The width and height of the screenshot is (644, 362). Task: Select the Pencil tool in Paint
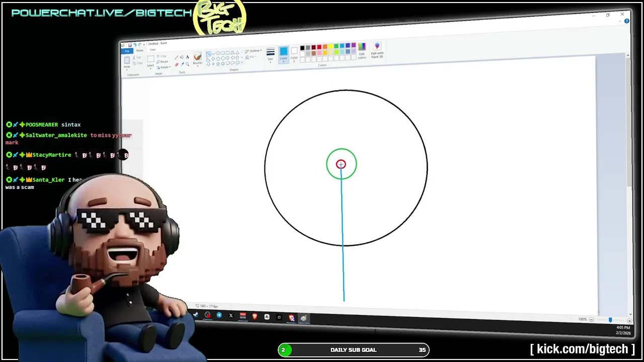pyautogui.click(x=176, y=57)
